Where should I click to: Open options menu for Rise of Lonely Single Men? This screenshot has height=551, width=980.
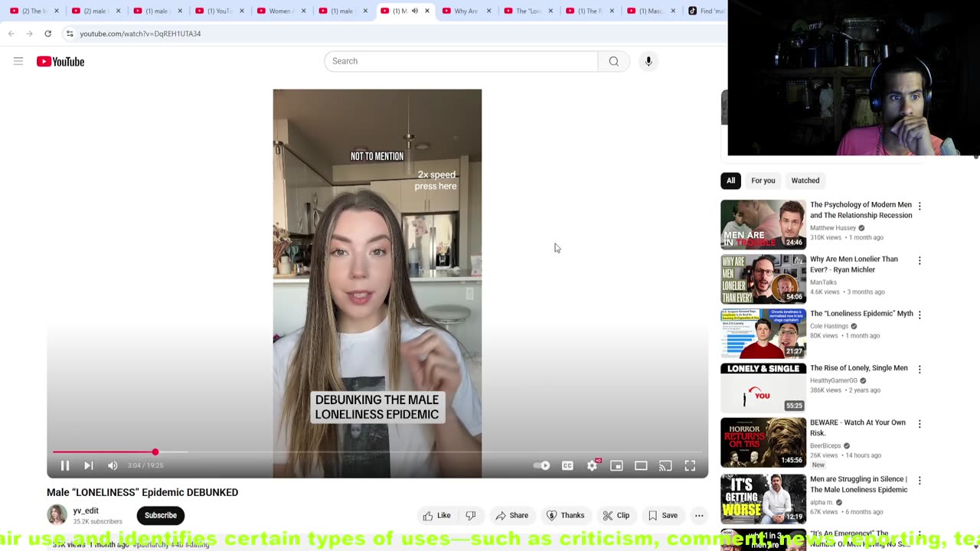click(920, 370)
